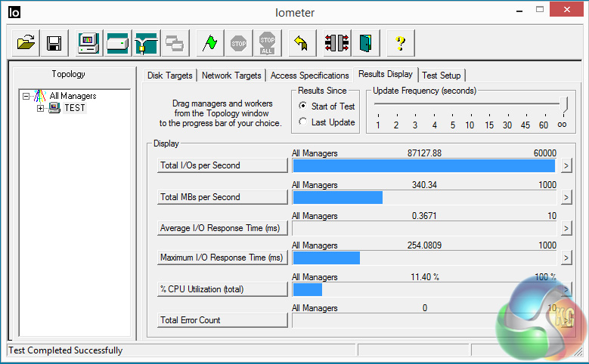The width and height of the screenshot is (589, 364).
Task: Start tests green flag icon
Action: 210,43
